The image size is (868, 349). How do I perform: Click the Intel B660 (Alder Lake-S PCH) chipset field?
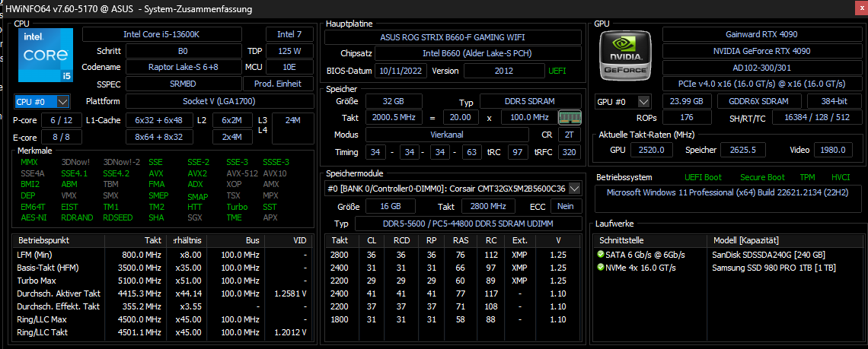tap(478, 54)
